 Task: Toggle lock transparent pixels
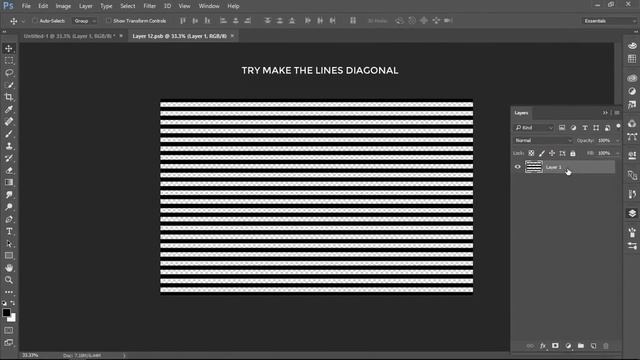tap(531, 153)
